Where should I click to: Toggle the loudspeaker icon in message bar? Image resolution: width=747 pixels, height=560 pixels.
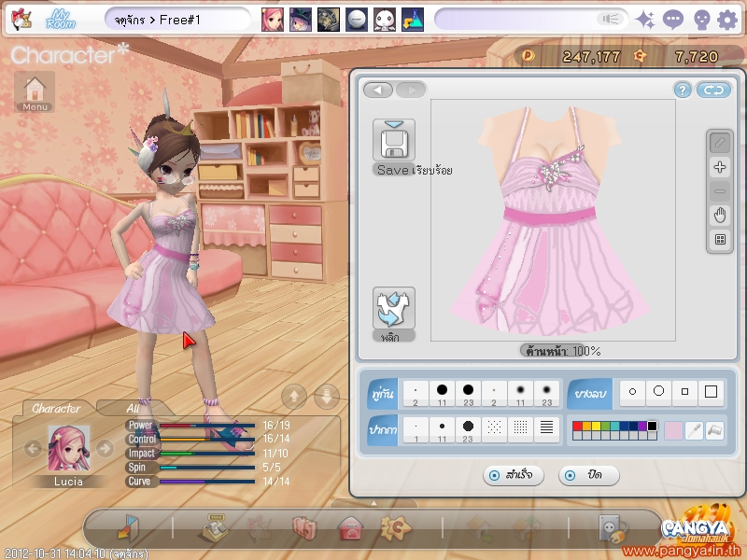pos(610,19)
